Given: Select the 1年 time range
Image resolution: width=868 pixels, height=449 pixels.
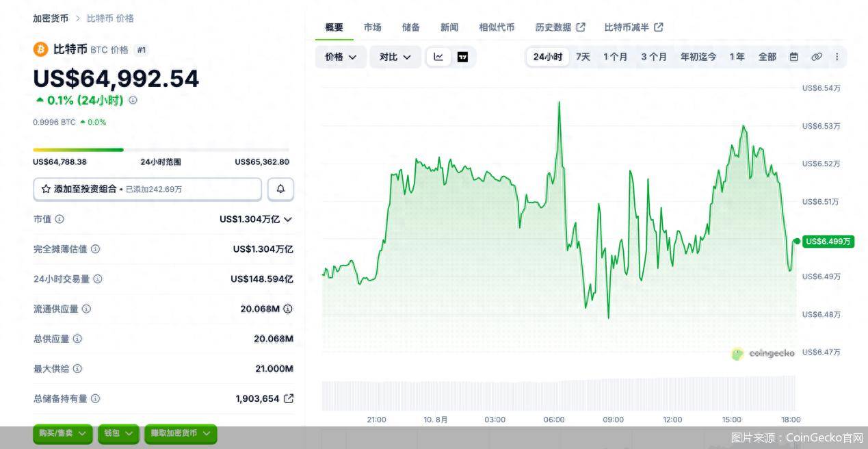Looking at the screenshot, I should (737, 57).
